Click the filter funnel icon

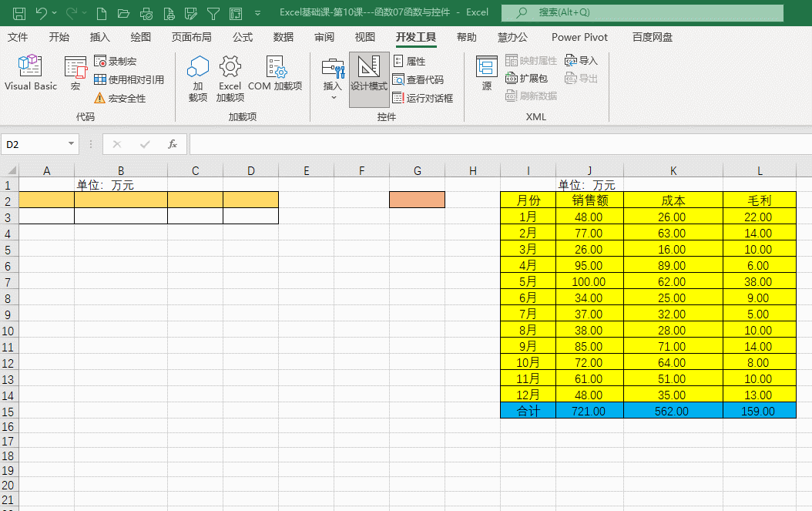pyautogui.click(x=213, y=13)
